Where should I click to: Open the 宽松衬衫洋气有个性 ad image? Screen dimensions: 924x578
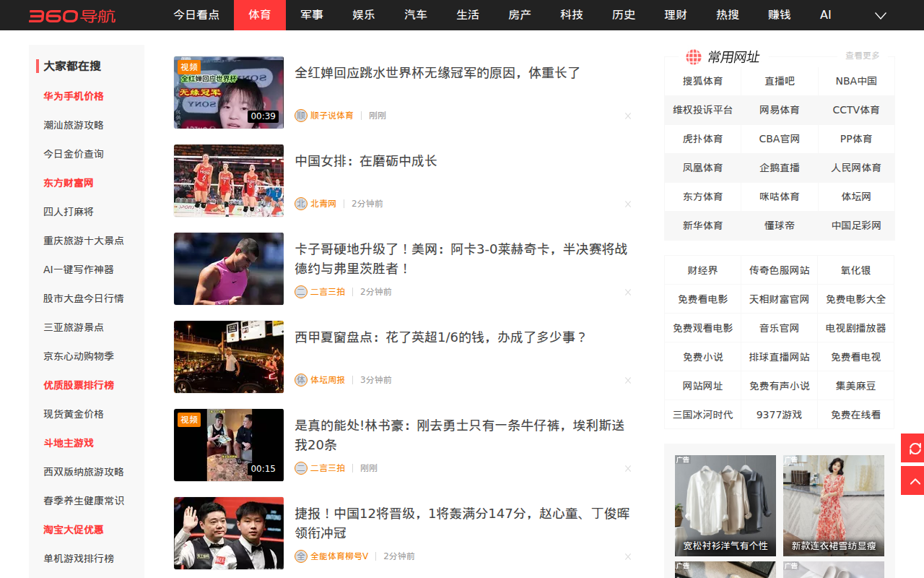tap(725, 505)
